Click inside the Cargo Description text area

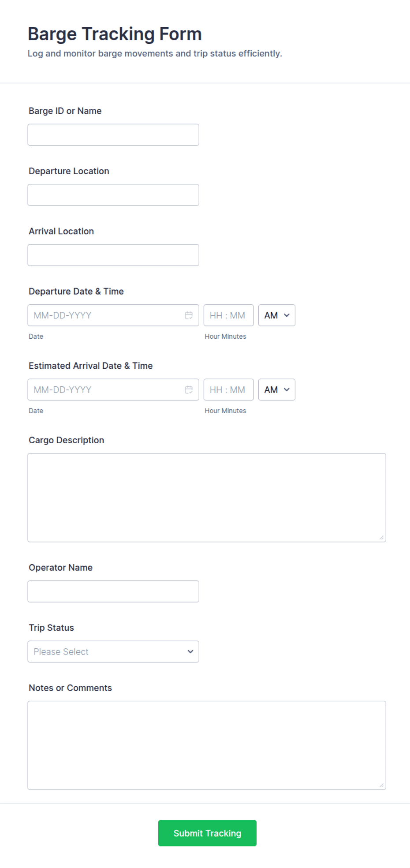click(x=207, y=498)
